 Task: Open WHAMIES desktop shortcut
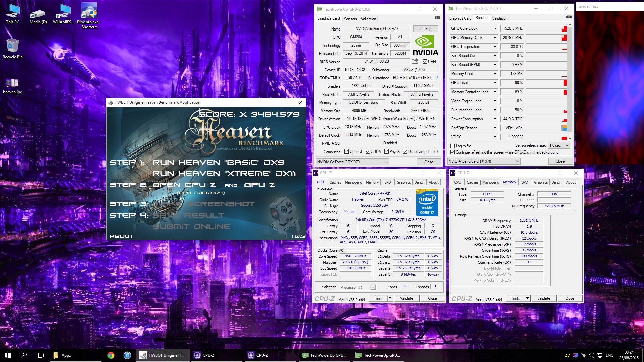pyautogui.click(x=63, y=14)
